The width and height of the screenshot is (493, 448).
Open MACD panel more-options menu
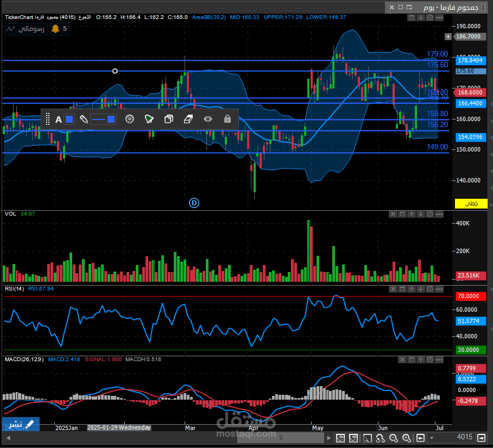tap(439, 359)
